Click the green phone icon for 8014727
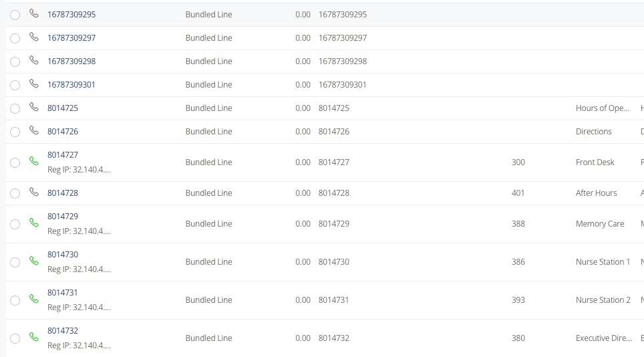 [34, 161]
